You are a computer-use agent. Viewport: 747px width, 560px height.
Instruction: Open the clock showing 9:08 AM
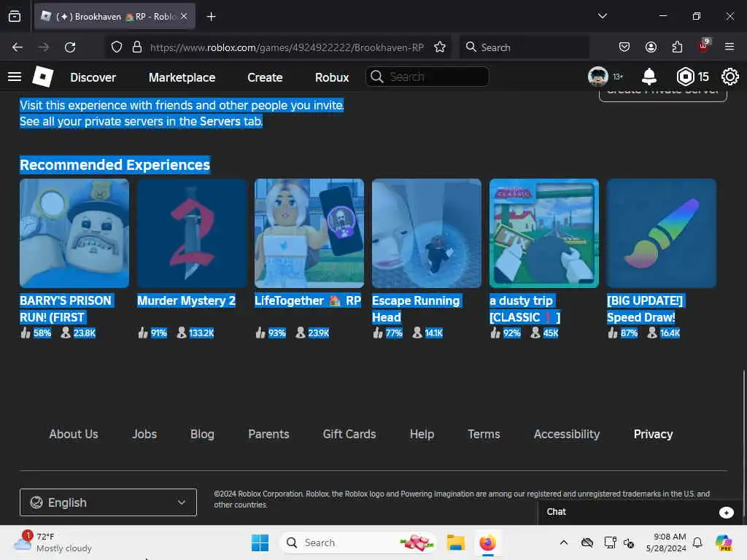[x=666, y=542]
